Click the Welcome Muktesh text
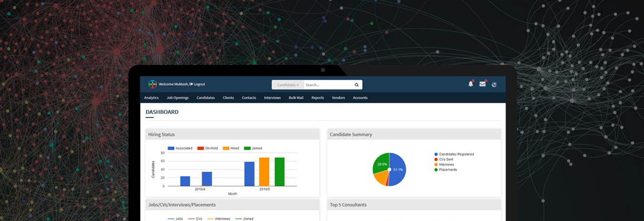The image size is (644, 221). click(173, 84)
